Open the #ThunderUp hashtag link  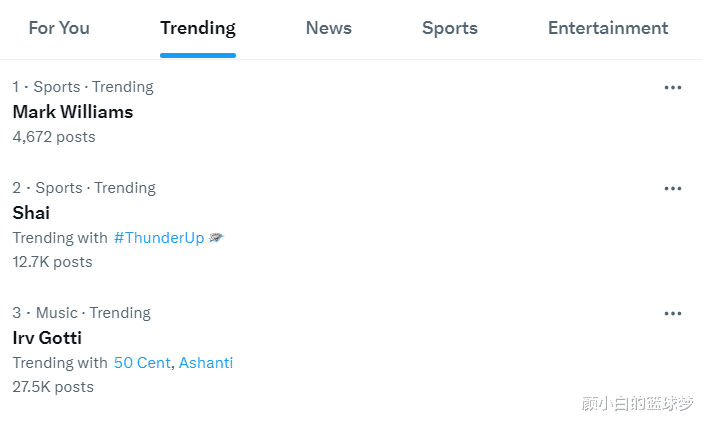tap(159, 238)
